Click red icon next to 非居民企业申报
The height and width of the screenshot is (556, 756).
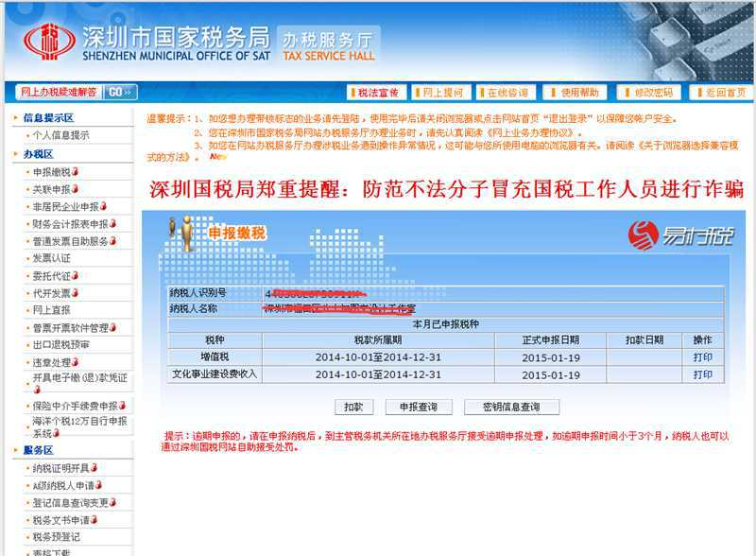pyautogui.click(x=103, y=206)
